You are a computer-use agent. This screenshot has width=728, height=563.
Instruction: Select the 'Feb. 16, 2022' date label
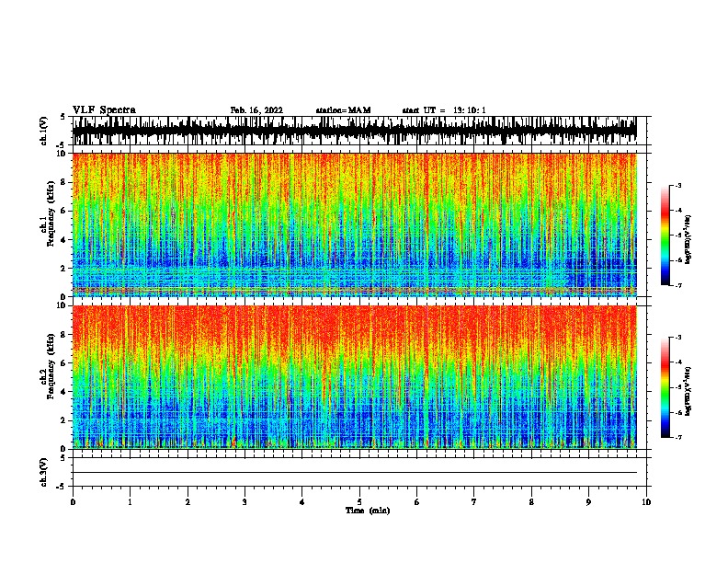[256, 110]
